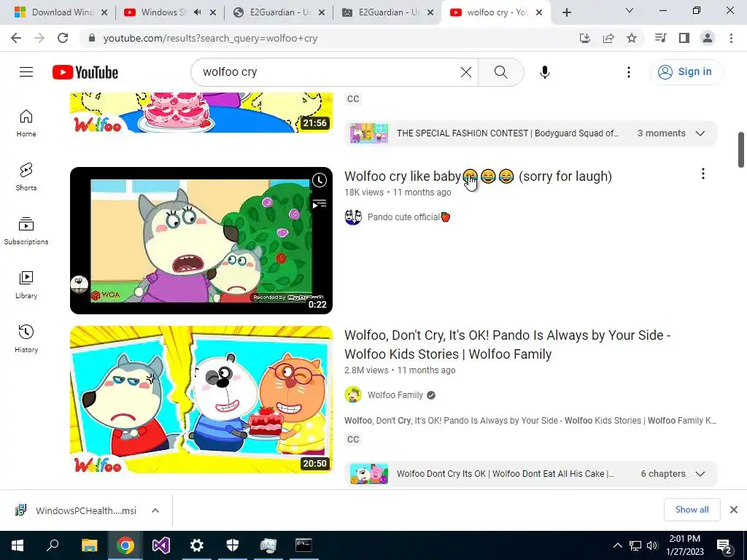The width and height of the screenshot is (747, 560).
Task: Open the notification center
Action: pos(724,546)
